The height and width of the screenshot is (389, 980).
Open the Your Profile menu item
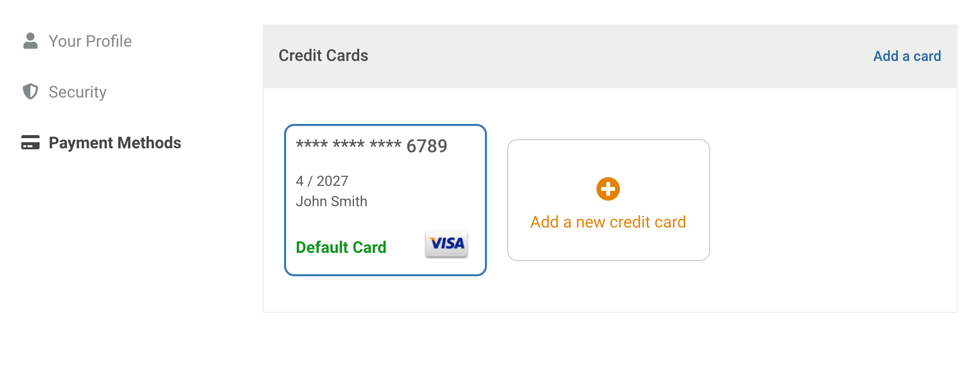point(77,41)
